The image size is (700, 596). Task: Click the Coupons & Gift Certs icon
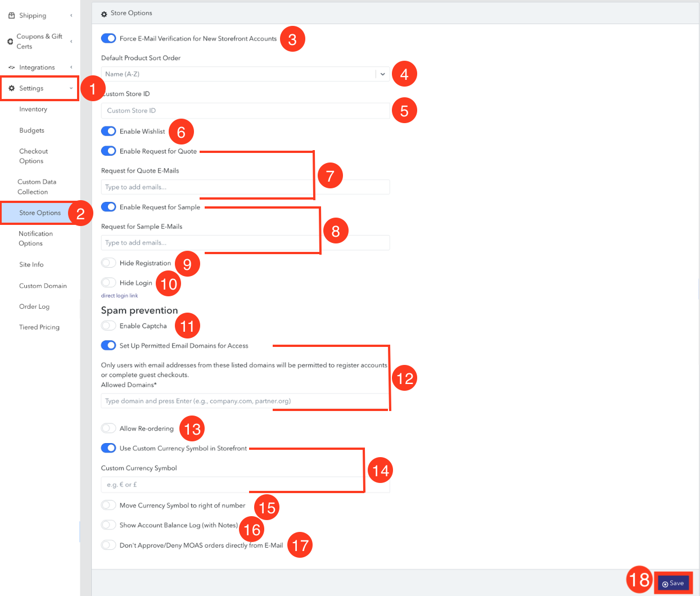point(10,42)
